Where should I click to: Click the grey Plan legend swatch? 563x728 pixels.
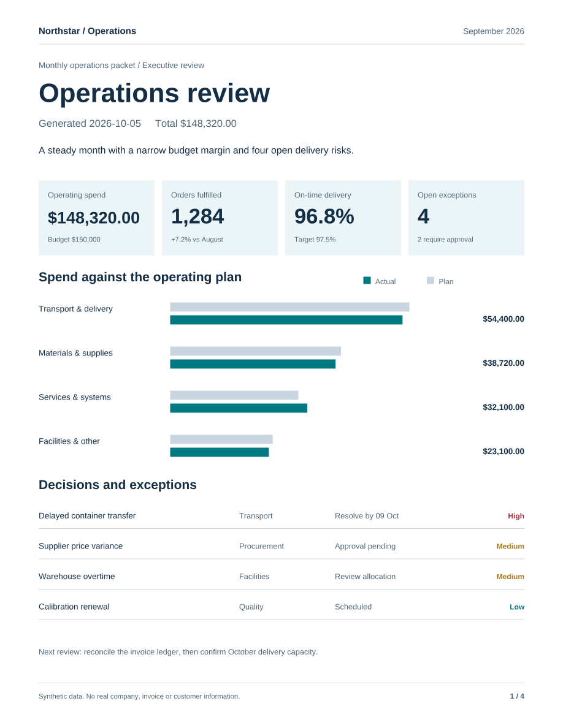431,281
